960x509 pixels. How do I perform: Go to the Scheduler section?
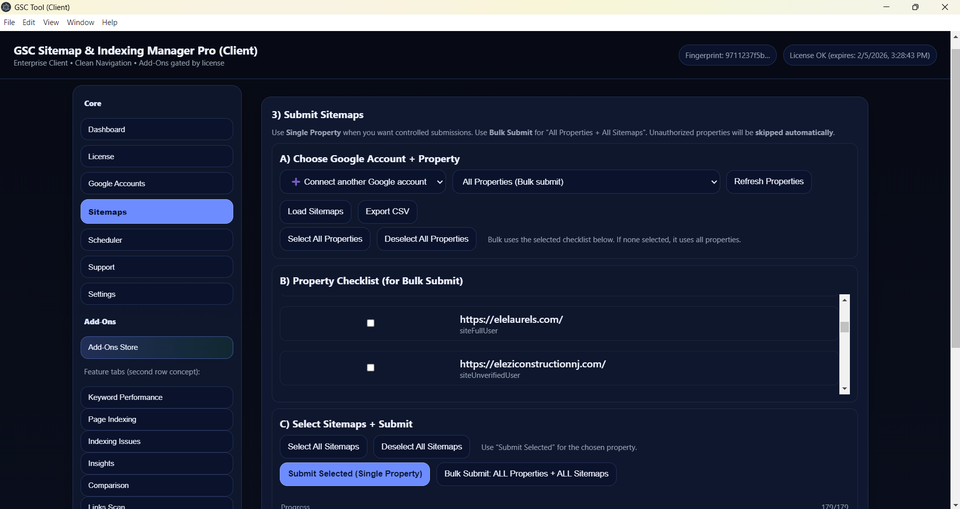pyautogui.click(x=157, y=240)
